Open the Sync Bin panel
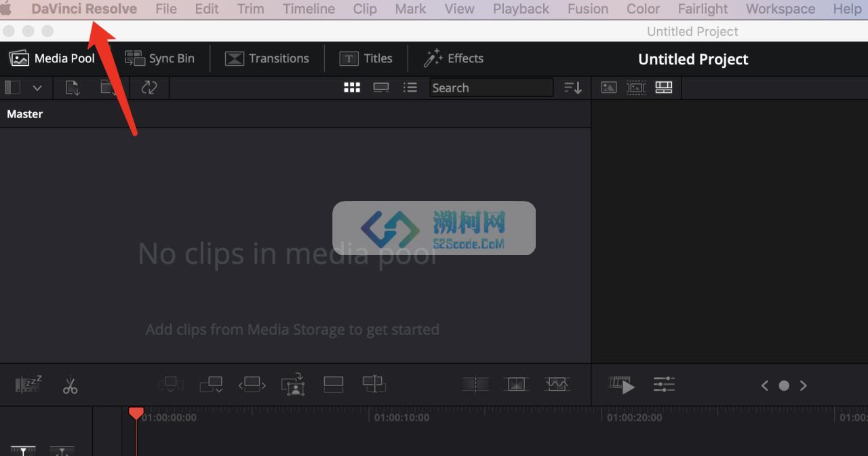Image resolution: width=868 pixels, height=456 pixels. click(x=159, y=58)
